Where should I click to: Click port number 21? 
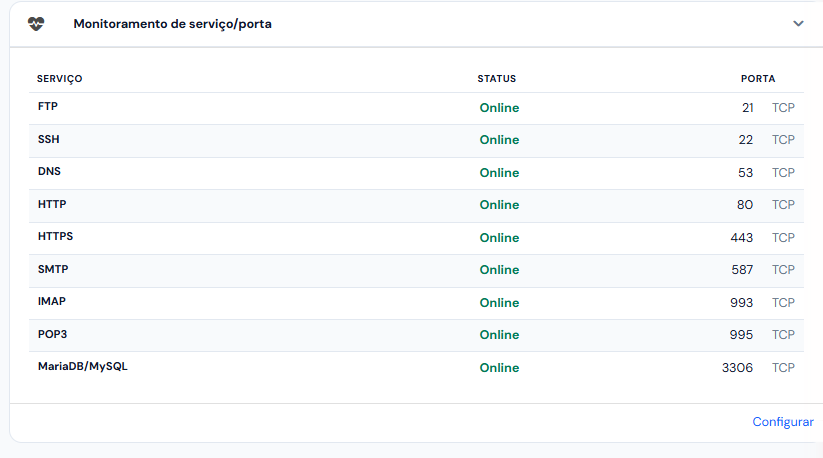tap(748, 108)
